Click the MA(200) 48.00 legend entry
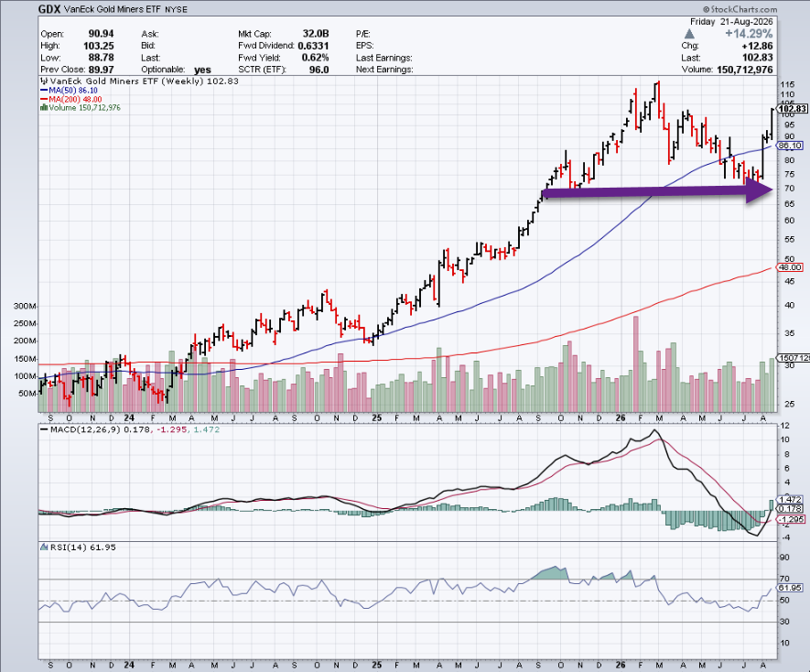Viewport: 810px width, 672px height. 70,99
